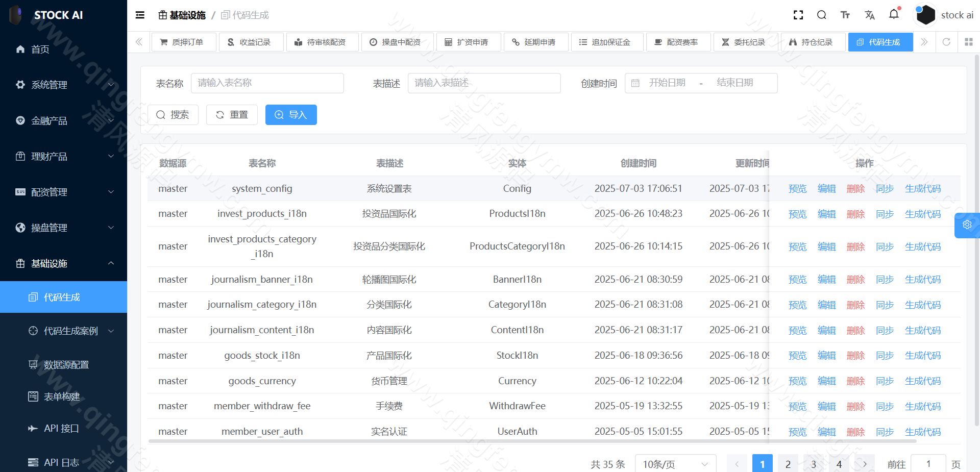Toggle fullscreen mode icon
The width and height of the screenshot is (980, 472).
click(798, 15)
